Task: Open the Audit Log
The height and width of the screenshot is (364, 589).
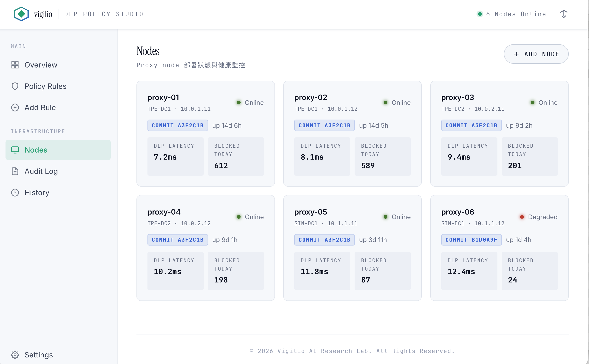Action: [58, 171]
